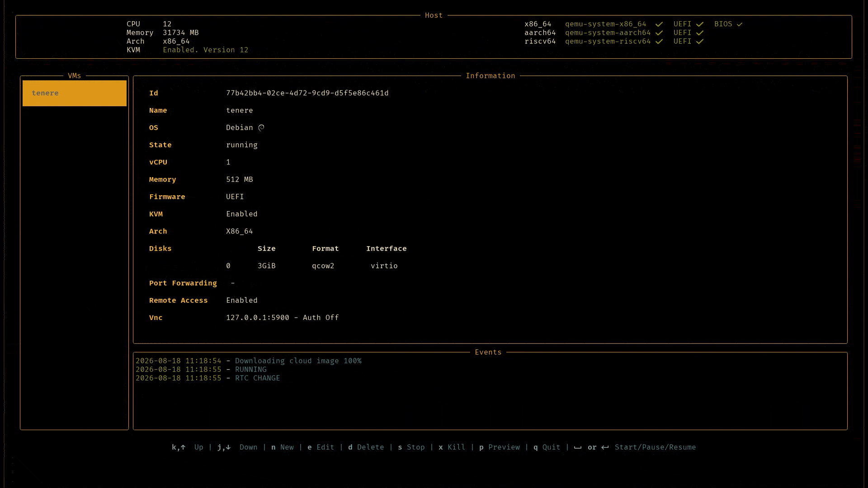Click the disk size 3GiB
The height and width of the screenshot is (488, 868).
click(267, 266)
